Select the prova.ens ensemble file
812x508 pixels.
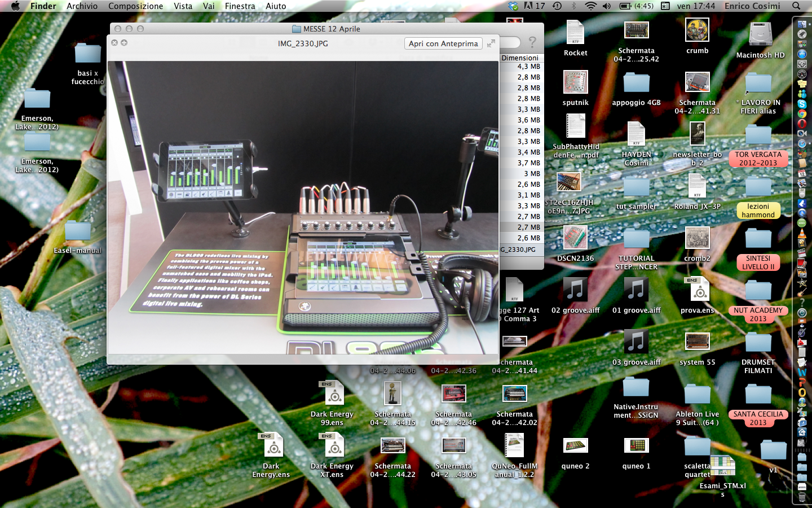697,290
